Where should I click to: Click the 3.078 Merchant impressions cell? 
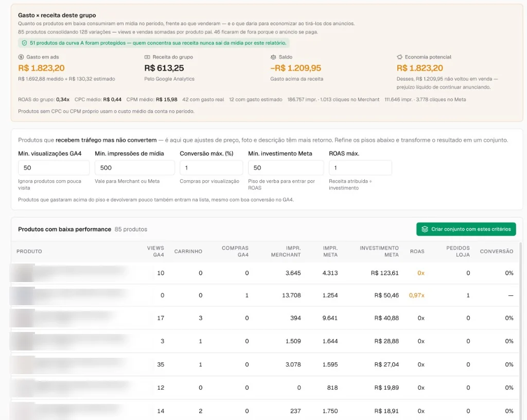click(x=293, y=364)
